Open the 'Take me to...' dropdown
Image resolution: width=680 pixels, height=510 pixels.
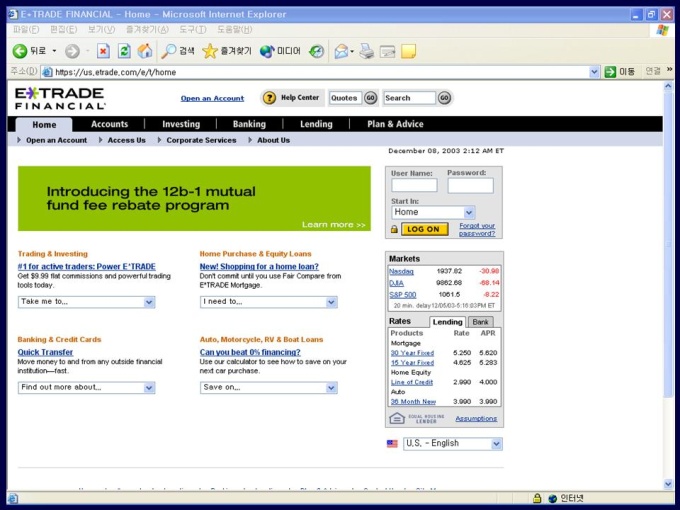click(149, 302)
